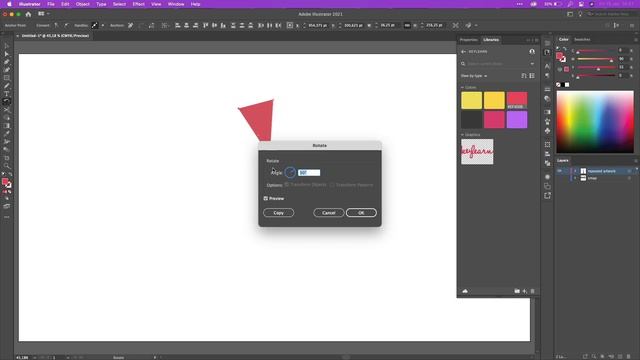Image resolution: width=640 pixels, height=360 pixels.
Task: Click the Libraries sort order icon
Action: tap(524, 76)
